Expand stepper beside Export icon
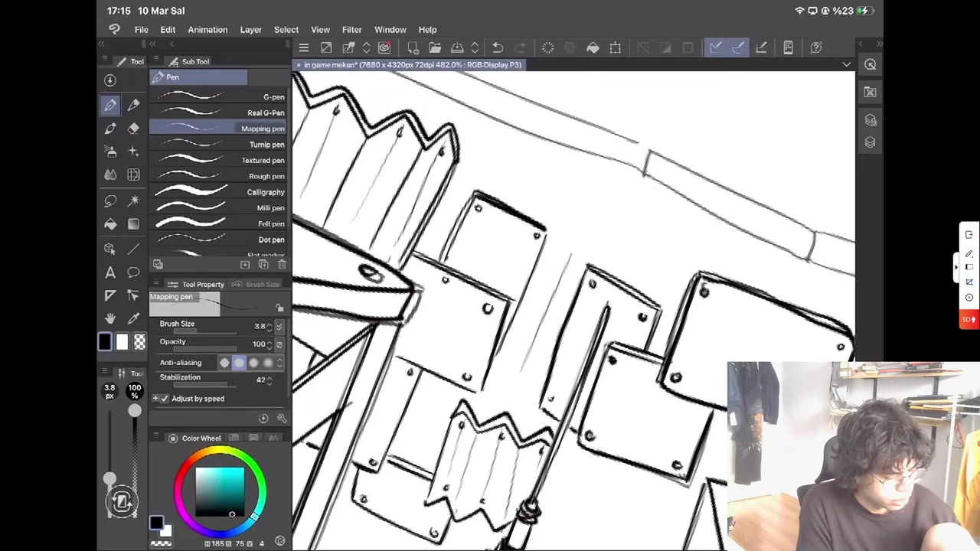 tap(475, 47)
